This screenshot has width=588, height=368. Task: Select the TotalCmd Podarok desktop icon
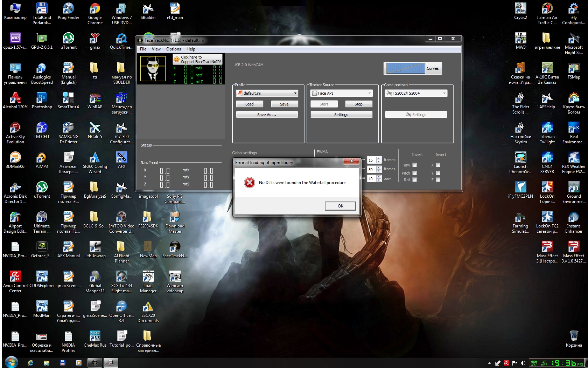click(42, 14)
